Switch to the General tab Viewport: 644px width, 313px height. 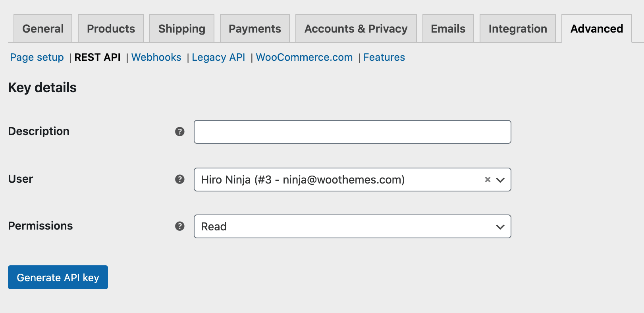pos(43,29)
